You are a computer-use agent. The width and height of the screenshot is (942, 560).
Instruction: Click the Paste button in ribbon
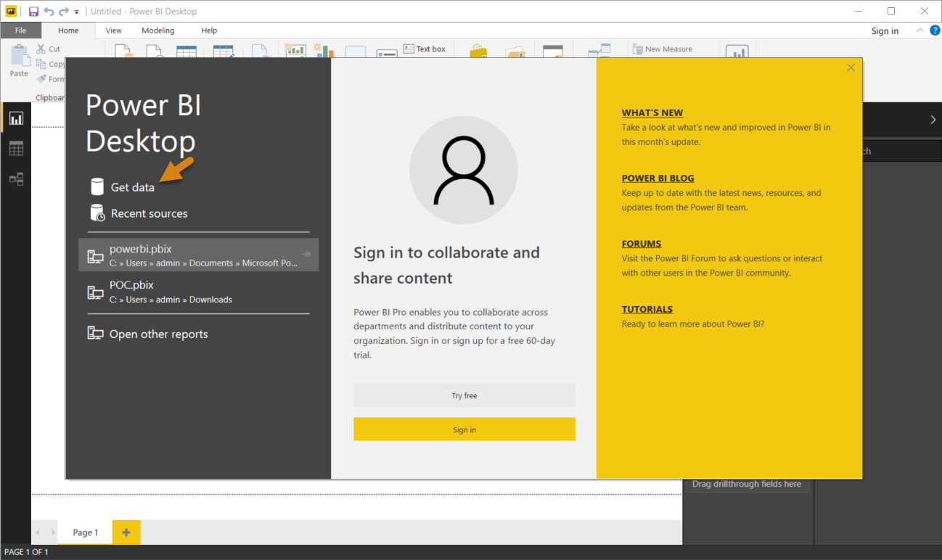[x=19, y=61]
